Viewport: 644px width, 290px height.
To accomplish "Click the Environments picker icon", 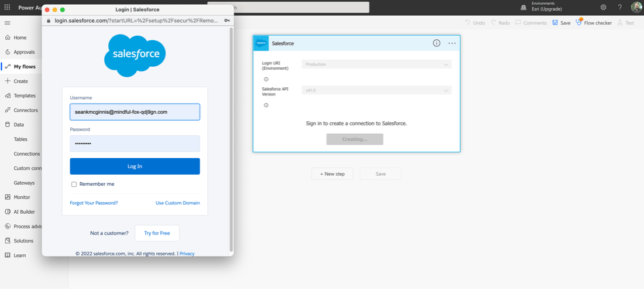I will coord(523,7).
